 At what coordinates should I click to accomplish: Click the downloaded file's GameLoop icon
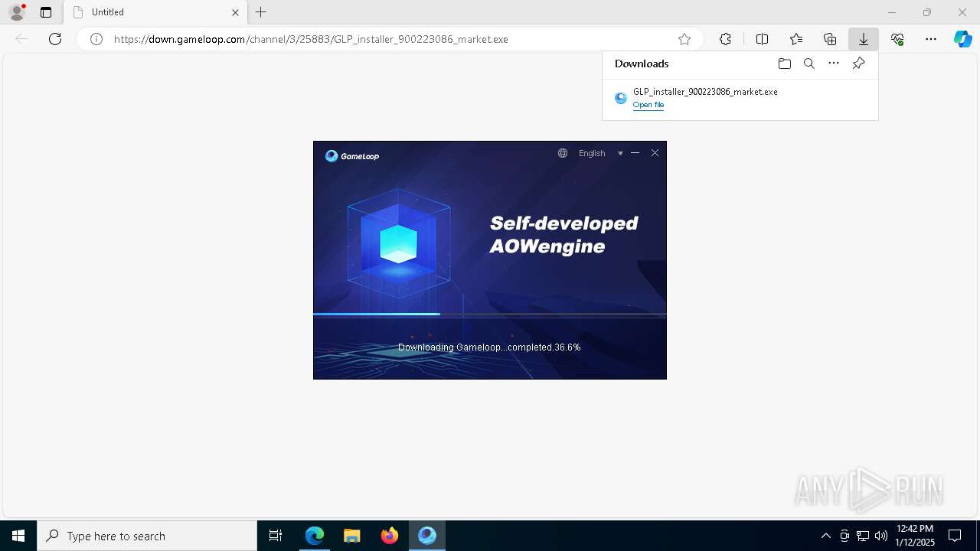[621, 98]
